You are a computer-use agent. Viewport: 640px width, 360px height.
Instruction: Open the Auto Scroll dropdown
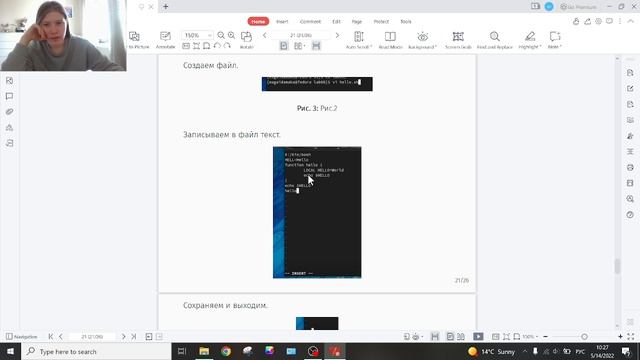(359, 40)
